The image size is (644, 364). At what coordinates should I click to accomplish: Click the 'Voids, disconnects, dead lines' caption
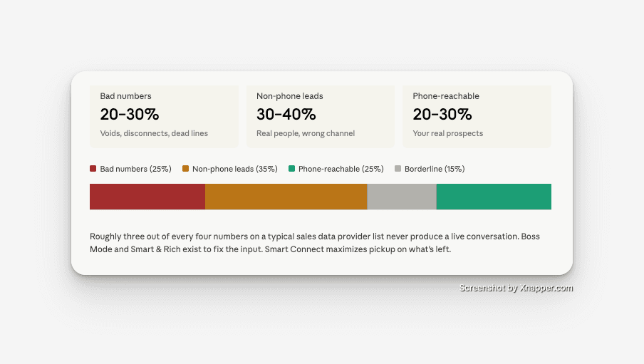pos(154,133)
